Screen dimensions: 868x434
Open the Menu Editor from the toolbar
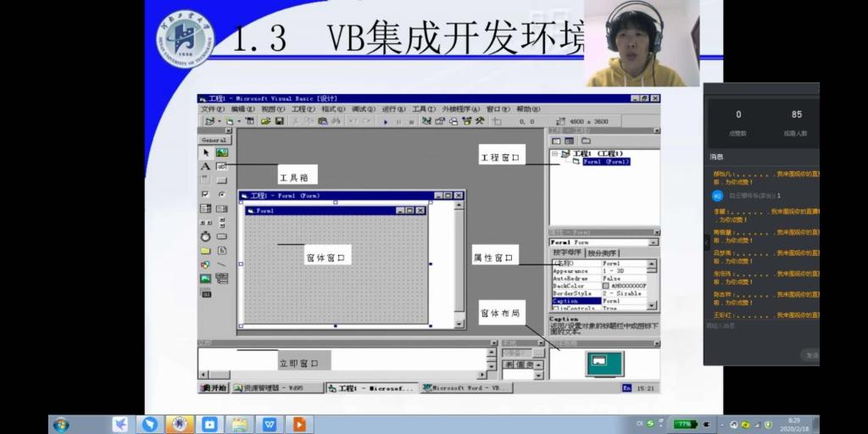click(250, 121)
